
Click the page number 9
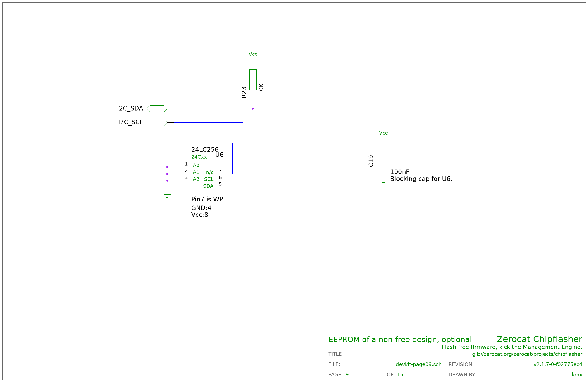tap(347, 375)
